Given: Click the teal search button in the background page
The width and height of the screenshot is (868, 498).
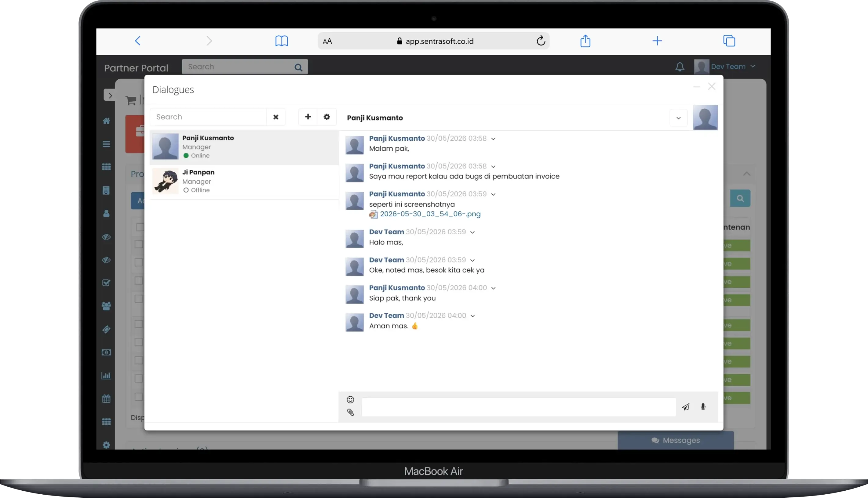Looking at the screenshot, I should pos(740,198).
